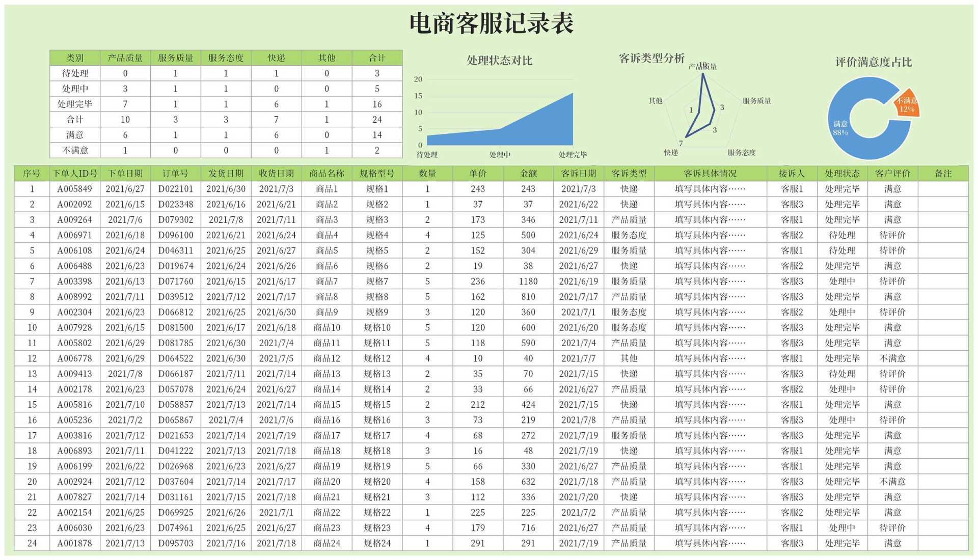Click 不满意 evaluation in row 12
The height and width of the screenshot is (560, 978).
pos(892,358)
